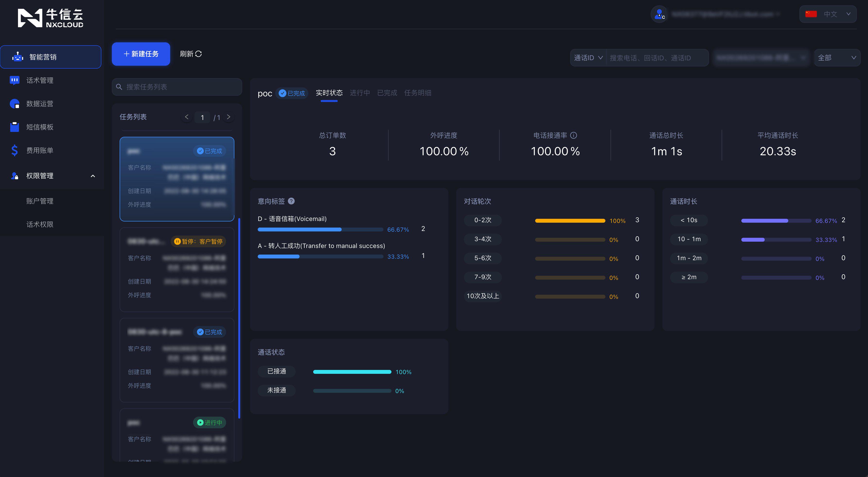Switch to the 已完成 tab

387,93
